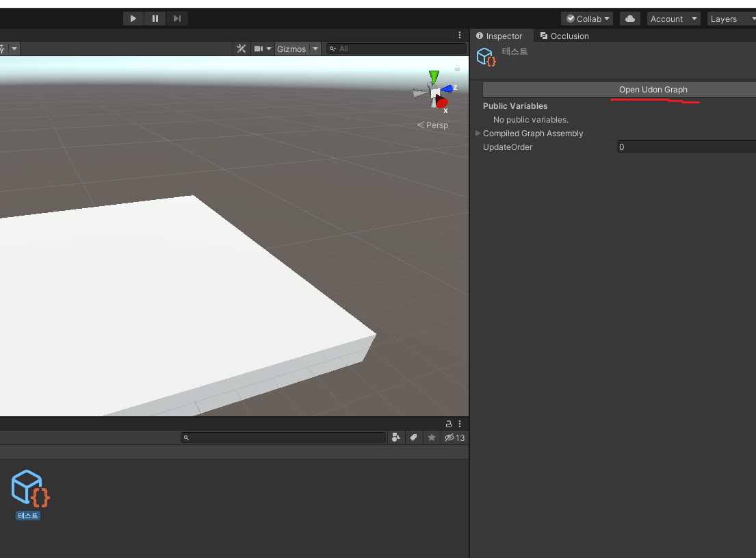The height and width of the screenshot is (558, 756).
Task: Start play mode with the Play button
Action: coord(133,18)
